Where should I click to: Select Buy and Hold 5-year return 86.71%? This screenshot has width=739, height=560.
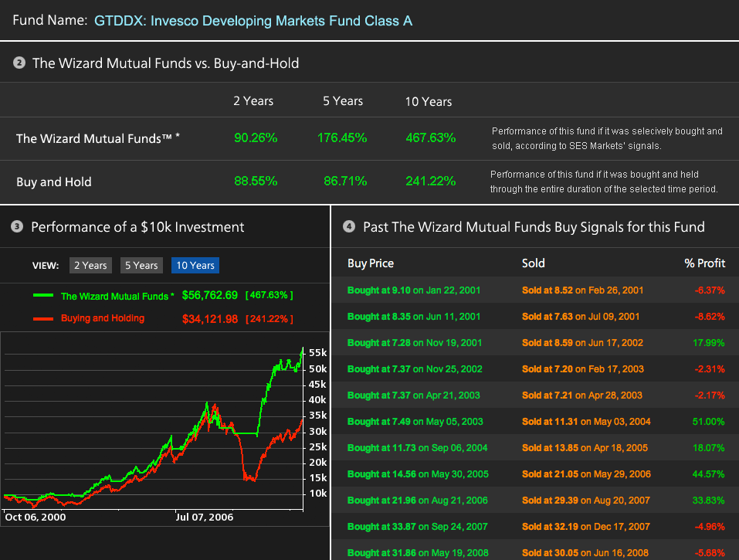pos(345,181)
